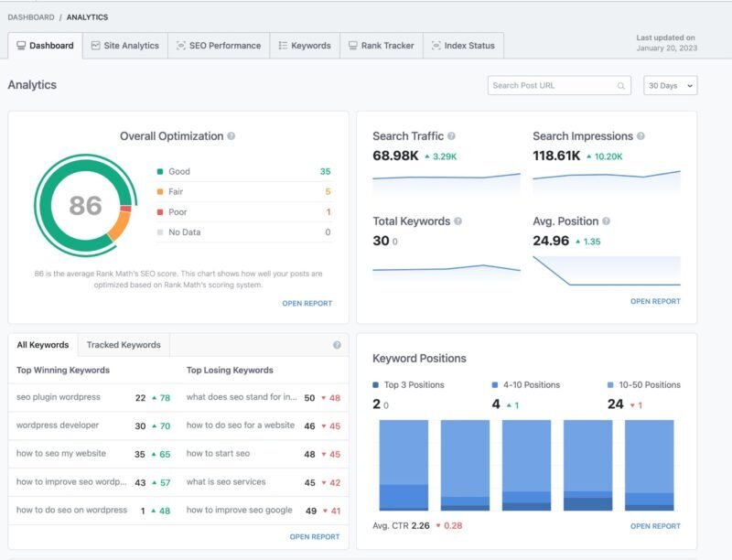Open help icon beside Search Impressions
Image resolution: width=732 pixels, height=560 pixels.
click(x=641, y=135)
